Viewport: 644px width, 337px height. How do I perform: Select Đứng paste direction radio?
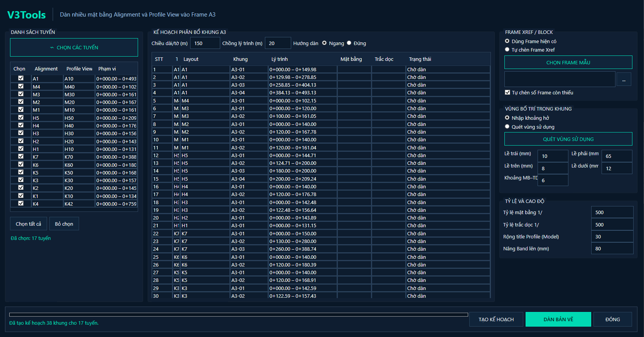pyautogui.click(x=349, y=43)
